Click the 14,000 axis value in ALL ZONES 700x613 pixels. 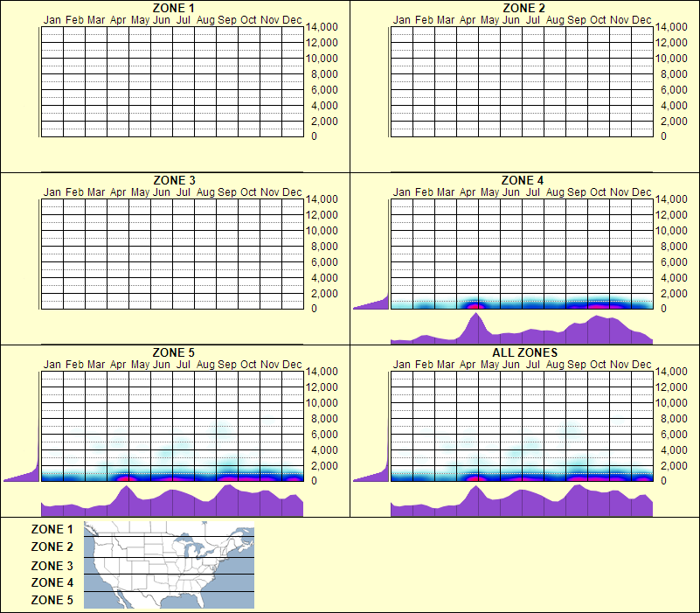tap(671, 372)
